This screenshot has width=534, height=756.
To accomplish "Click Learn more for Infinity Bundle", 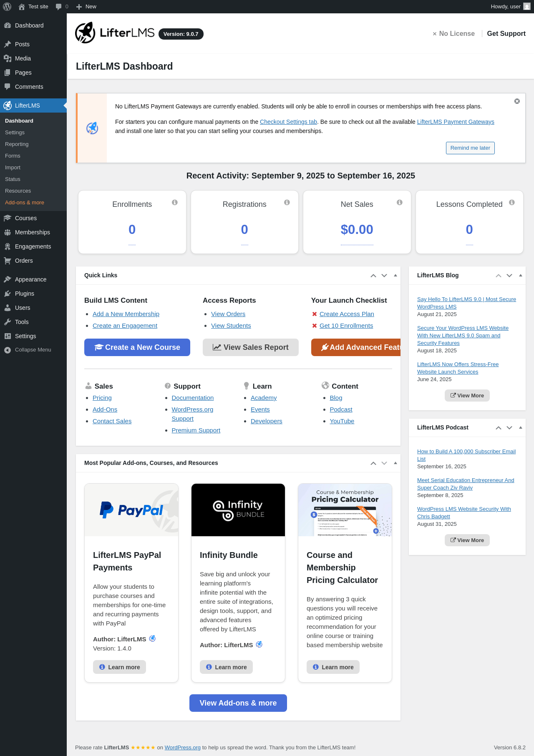I will (226, 667).
